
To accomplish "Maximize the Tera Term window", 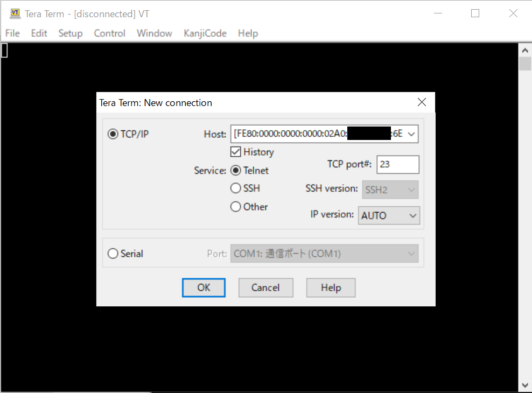I will [475, 13].
